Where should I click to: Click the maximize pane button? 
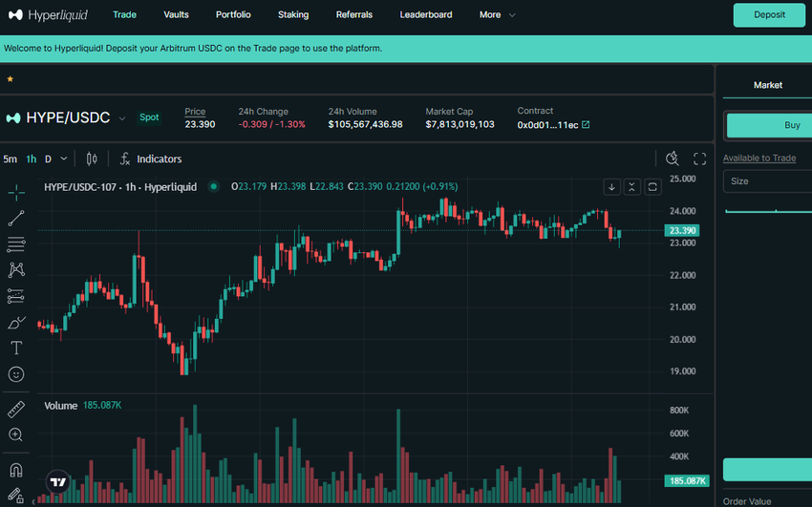pos(652,187)
